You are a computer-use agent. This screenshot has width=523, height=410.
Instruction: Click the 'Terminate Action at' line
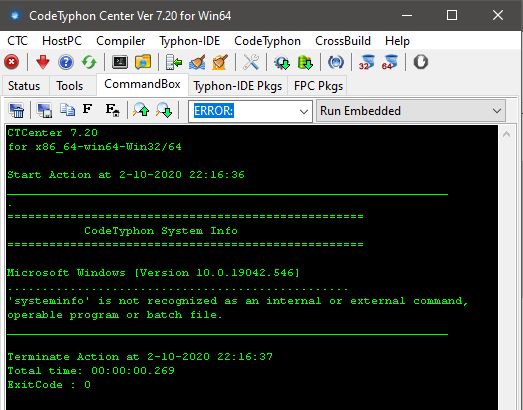[x=140, y=357]
